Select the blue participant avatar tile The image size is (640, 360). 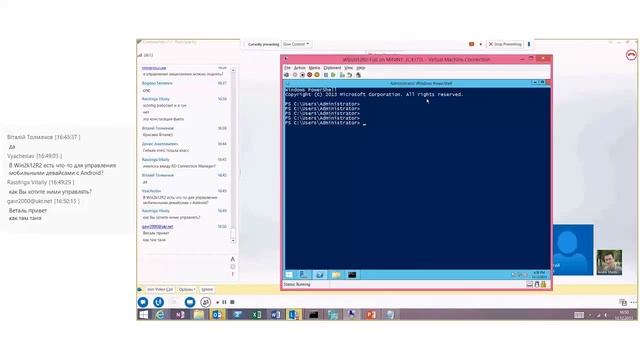[573, 249]
